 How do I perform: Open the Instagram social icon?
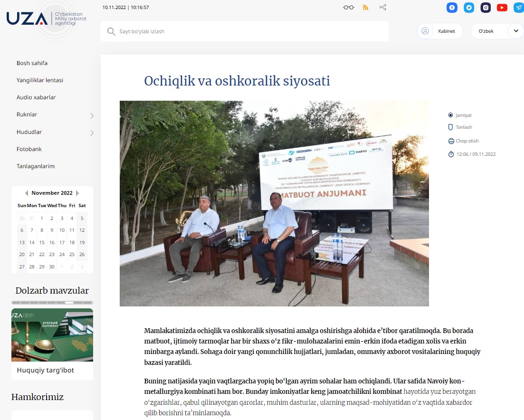(x=486, y=8)
